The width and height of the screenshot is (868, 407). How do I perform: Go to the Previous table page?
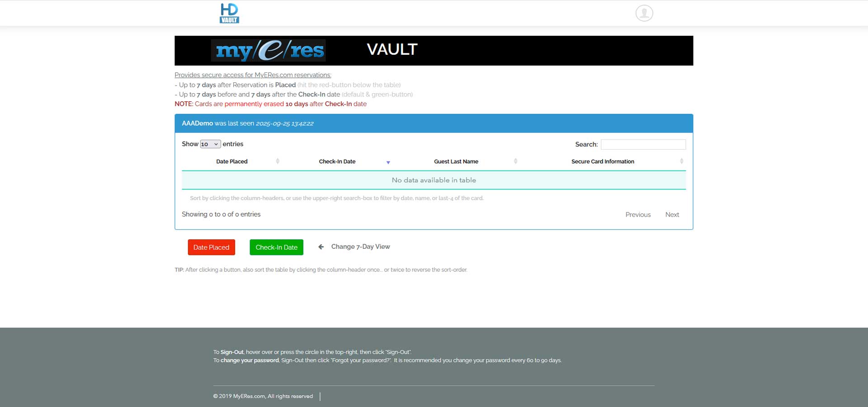click(637, 215)
